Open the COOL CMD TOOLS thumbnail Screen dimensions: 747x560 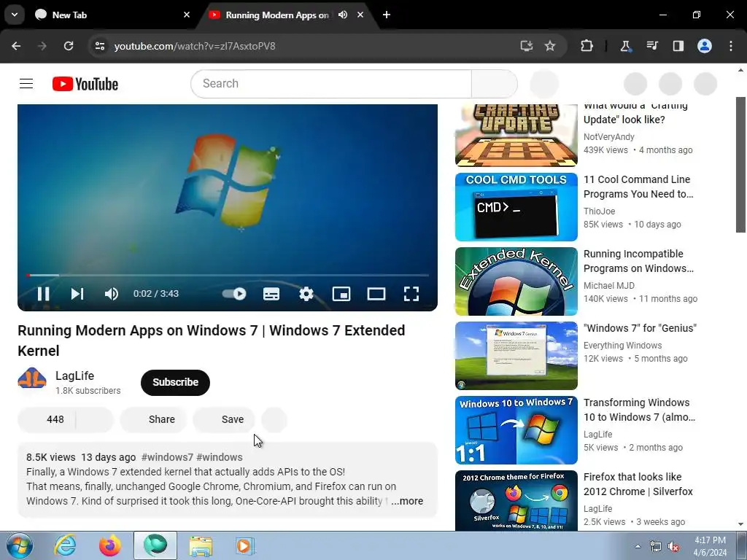tap(516, 207)
